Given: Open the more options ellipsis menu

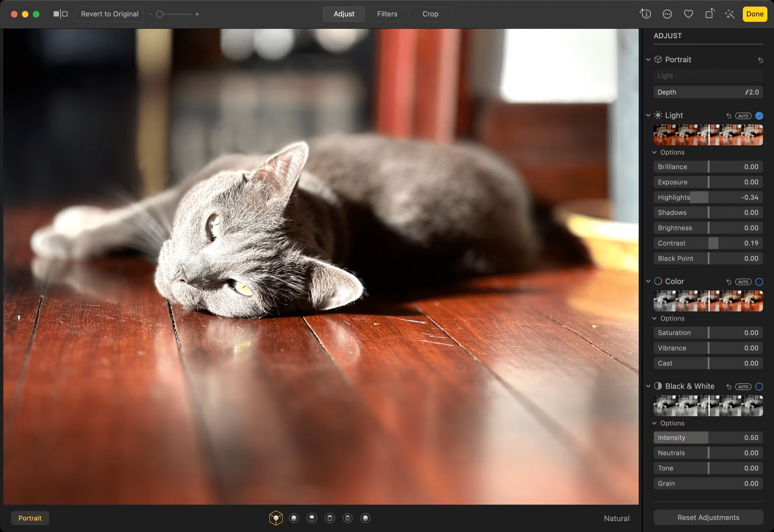Looking at the screenshot, I should pyautogui.click(x=667, y=14).
